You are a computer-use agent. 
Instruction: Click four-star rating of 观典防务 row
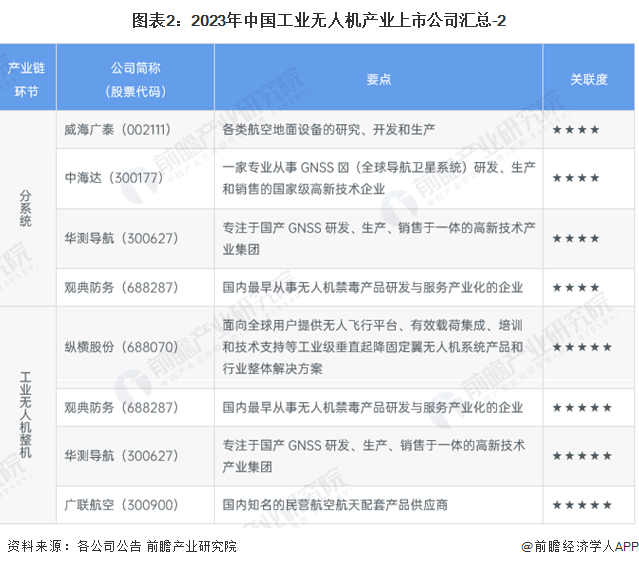[576, 288]
